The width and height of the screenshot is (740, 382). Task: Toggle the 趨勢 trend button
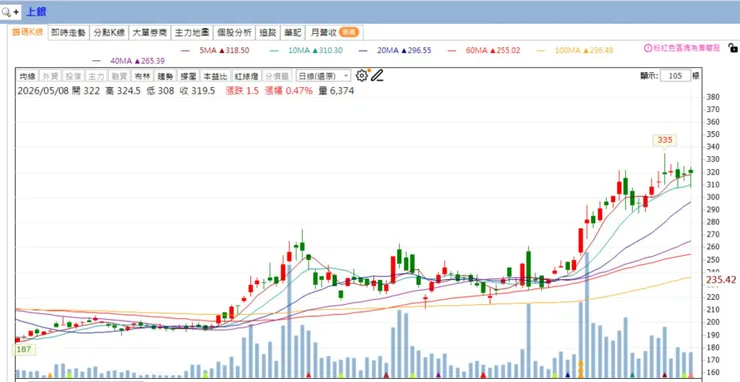[x=165, y=76]
